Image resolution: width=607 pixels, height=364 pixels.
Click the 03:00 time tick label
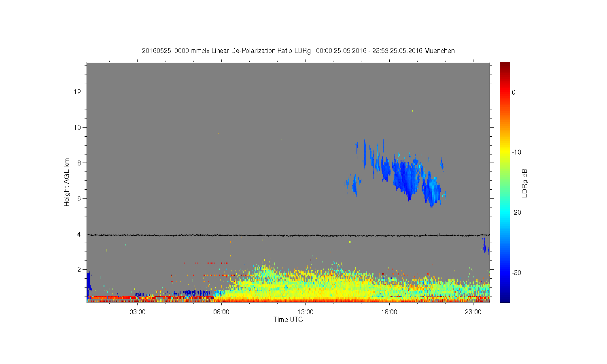[138, 312]
